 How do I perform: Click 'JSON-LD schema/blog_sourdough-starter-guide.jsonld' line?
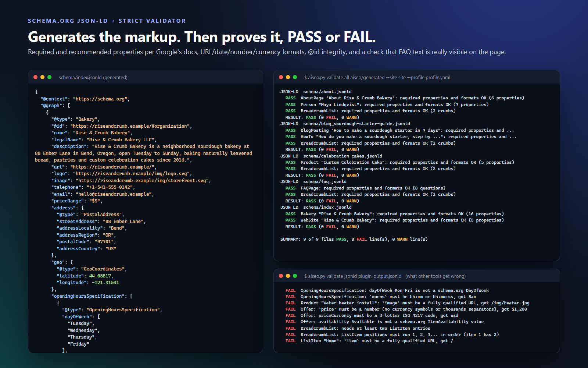point(345,124)
